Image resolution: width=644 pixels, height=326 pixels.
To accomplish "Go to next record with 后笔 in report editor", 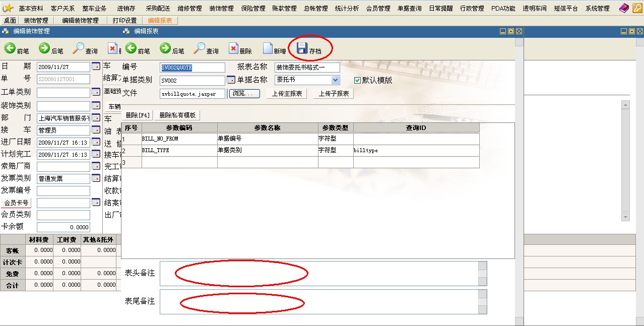I will click(x=165, y=48).
